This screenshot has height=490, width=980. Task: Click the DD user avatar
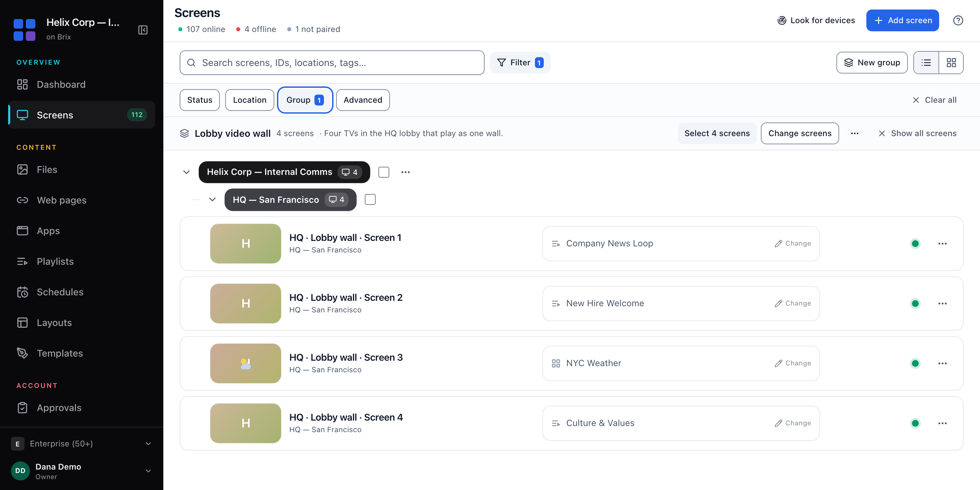[20, 471]
